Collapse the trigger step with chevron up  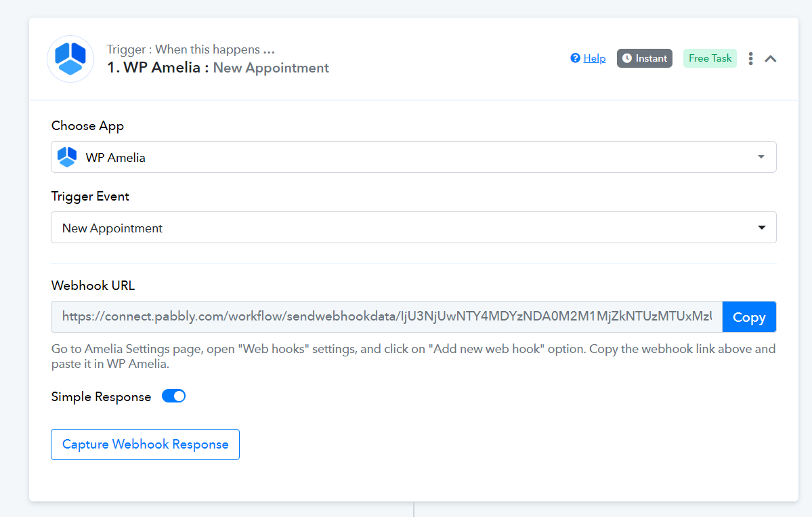771,58
